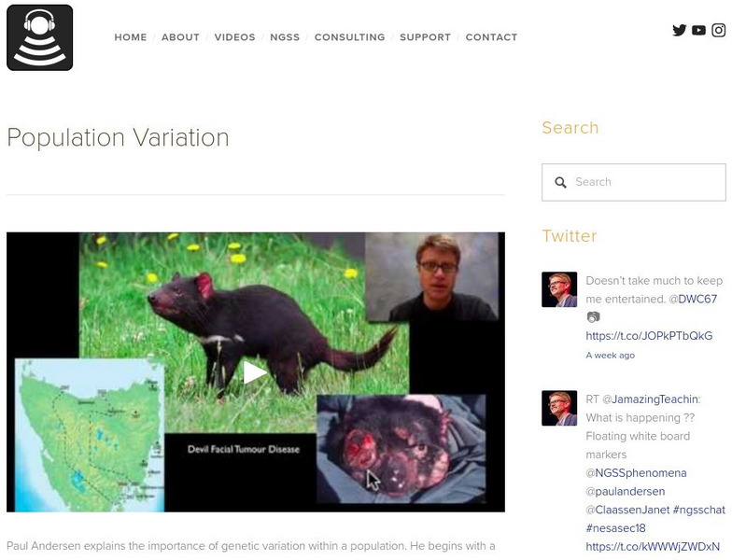Focus the Search input field
The height and width of the screenshot is (560, 732).
click(644, 183)
